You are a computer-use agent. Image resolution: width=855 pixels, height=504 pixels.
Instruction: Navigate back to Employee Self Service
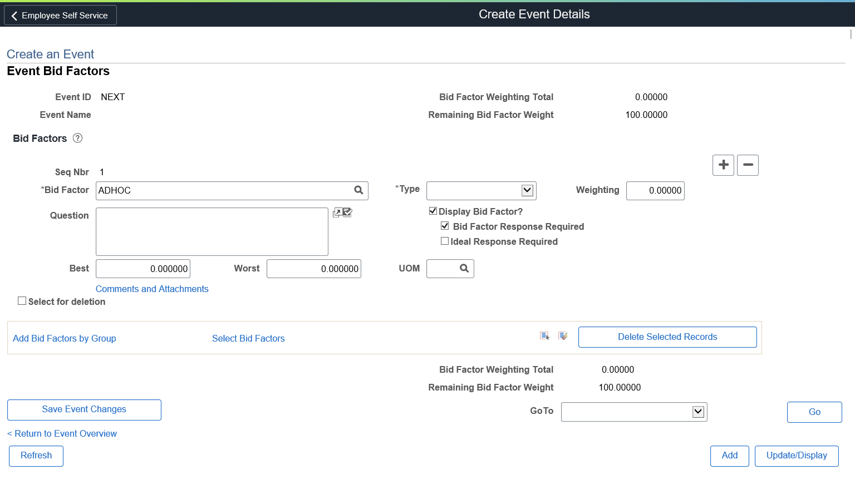[60, 15]
